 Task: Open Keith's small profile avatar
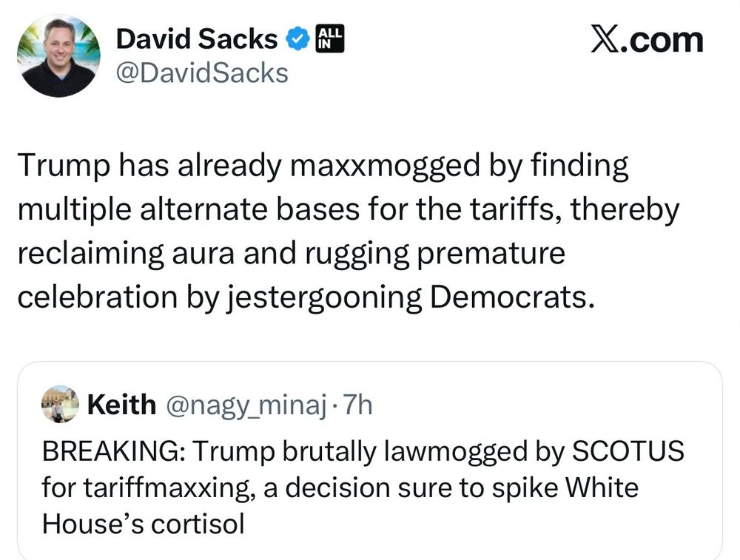click(60, 404)
